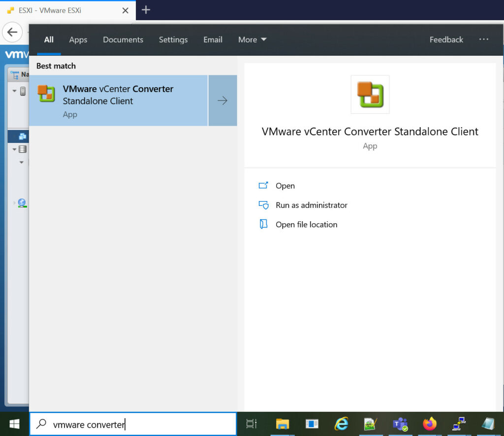Open the VMware vCenter Converter best match result
This screenshot has height=436, width=504.
[x=118, y=101]
